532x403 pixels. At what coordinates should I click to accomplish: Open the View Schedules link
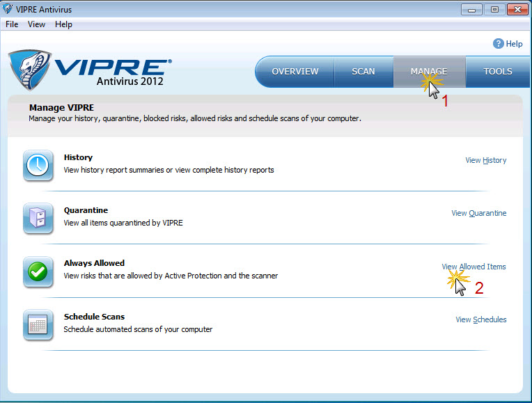click(481, 319)
